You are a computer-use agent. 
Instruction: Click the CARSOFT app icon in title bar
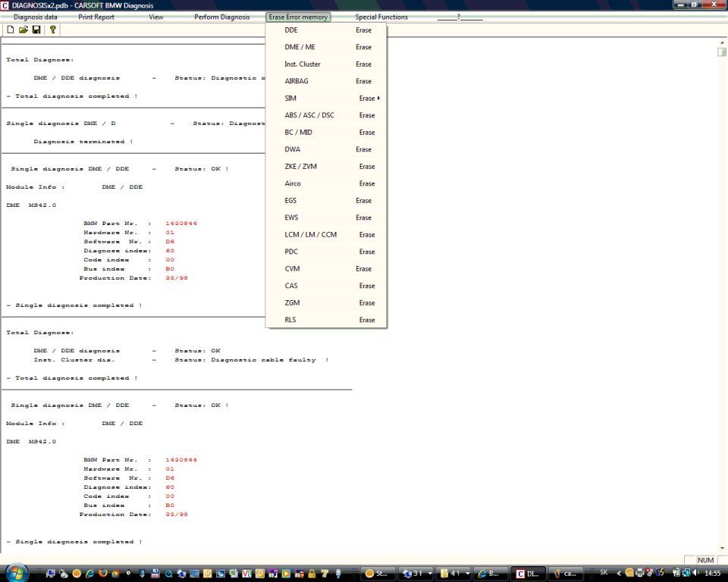(5, 5)
